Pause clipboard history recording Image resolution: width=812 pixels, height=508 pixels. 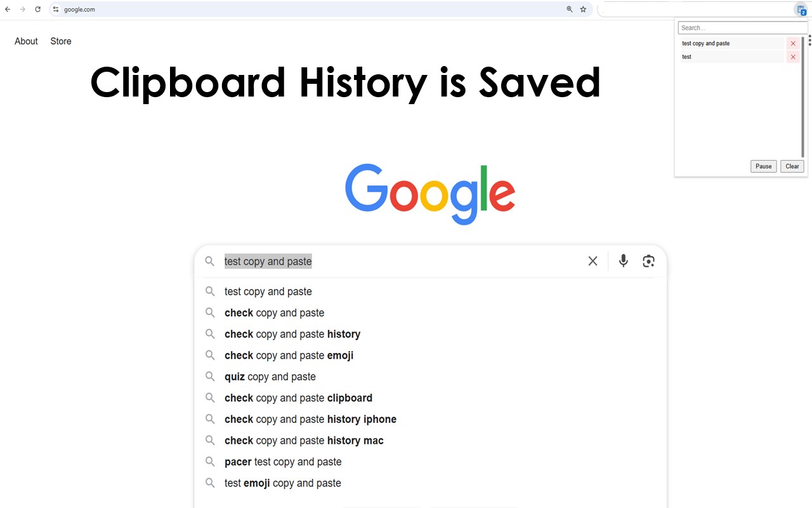tap(763, 166)
